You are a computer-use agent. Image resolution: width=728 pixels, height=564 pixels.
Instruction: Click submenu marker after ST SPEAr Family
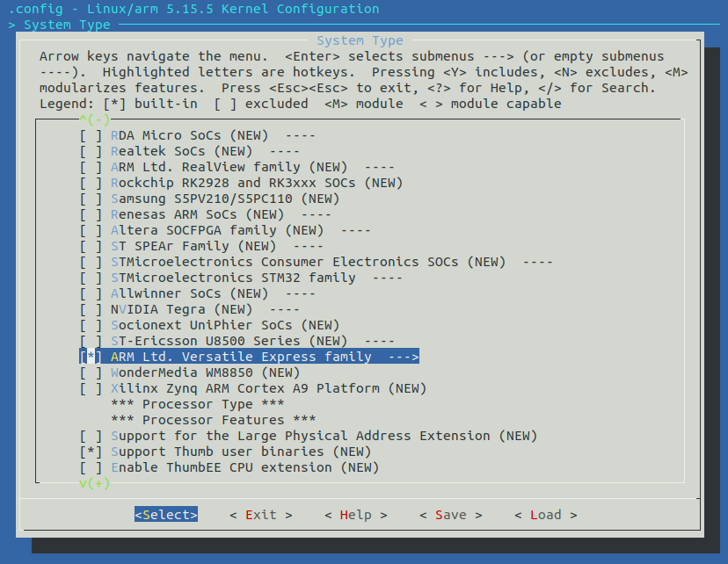point(309,246)
